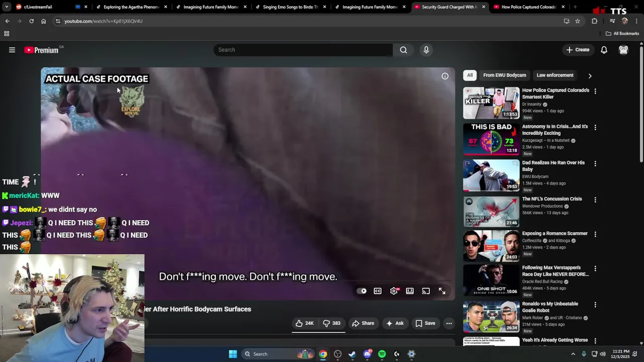Open Spotify from the taskbar
The height and width of the screenshot is (362, 644).
tap(382, 354)
